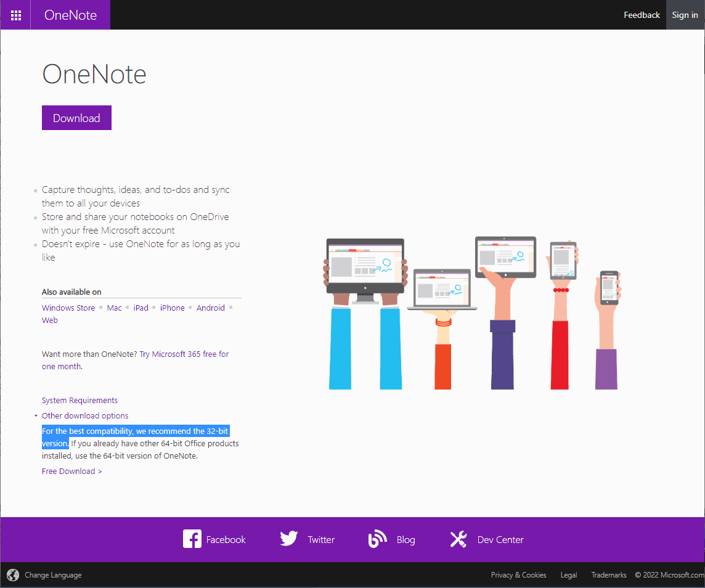Click the devices illustration with raised hands
This screenshot has height=588, width=705.
[472, 312]
